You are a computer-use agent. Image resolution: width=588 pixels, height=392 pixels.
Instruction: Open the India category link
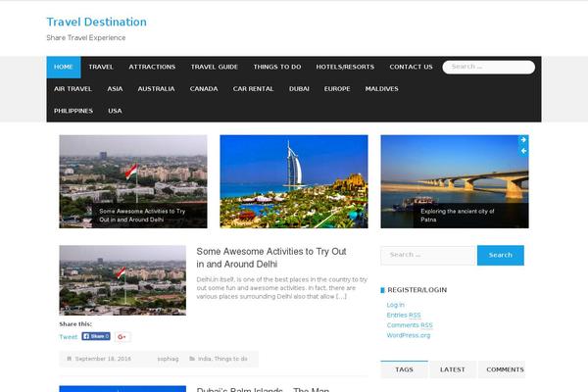coord(204,359)
